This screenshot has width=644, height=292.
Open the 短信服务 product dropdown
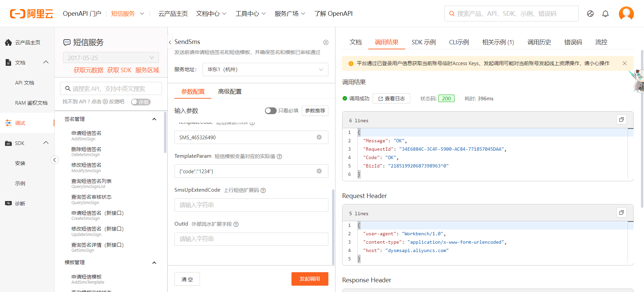127,14
